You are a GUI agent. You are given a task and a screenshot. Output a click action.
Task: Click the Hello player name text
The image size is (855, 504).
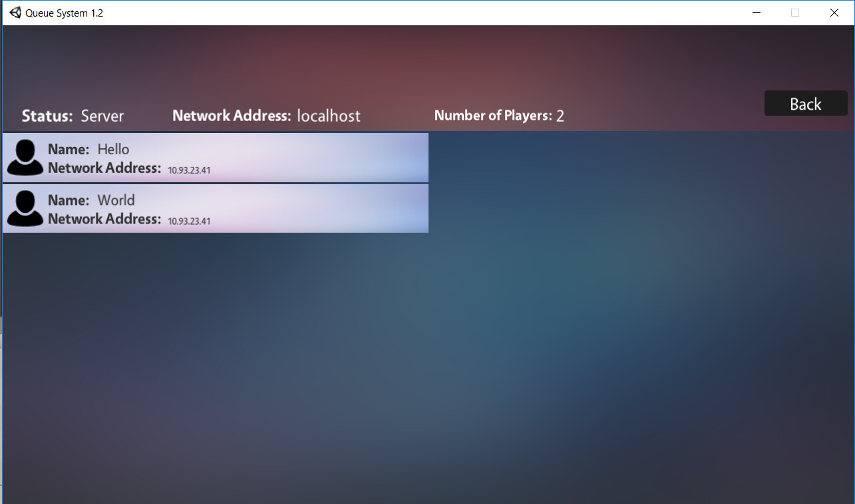click(x=113, y=149)
